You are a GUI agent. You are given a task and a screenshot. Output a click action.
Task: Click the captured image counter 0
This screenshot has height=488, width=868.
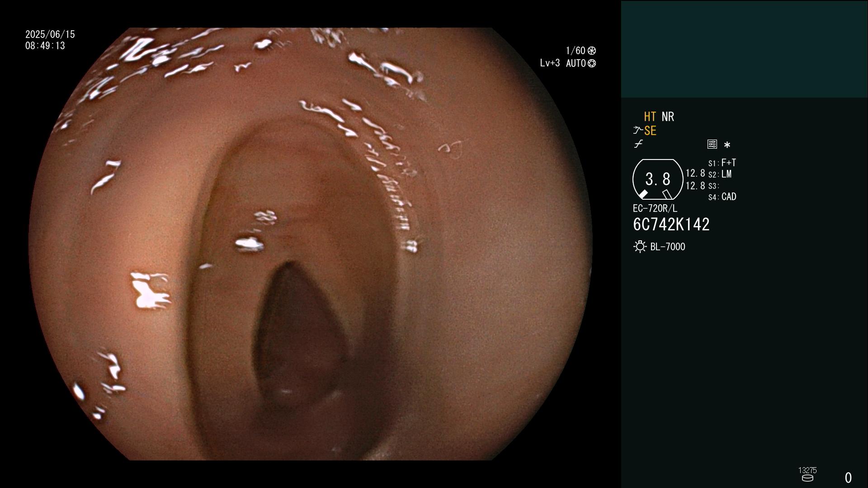click(848, 478)
